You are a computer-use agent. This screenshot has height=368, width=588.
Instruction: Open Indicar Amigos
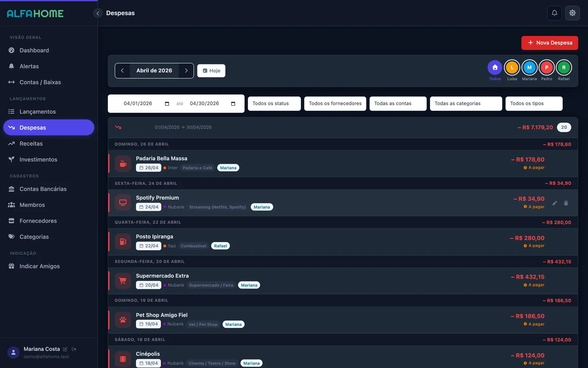pos(49,266)
